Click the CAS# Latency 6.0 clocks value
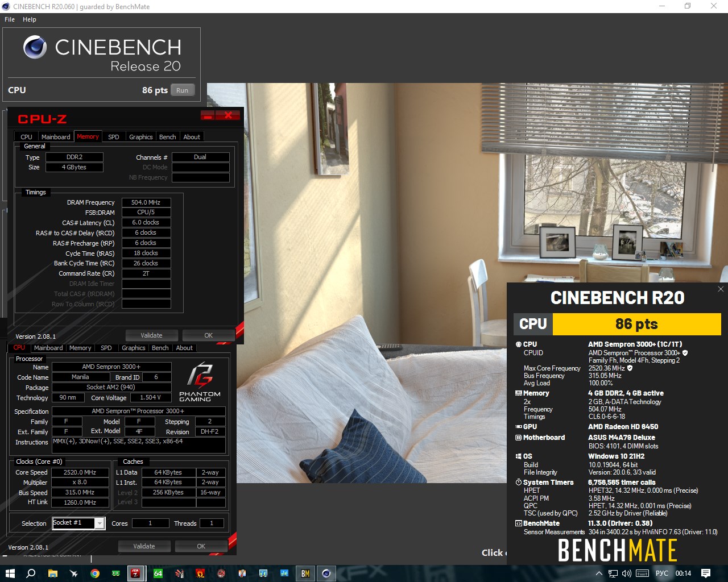Viewport: 728px width, 582px height. pyautogui.click(x=146, y=223)
